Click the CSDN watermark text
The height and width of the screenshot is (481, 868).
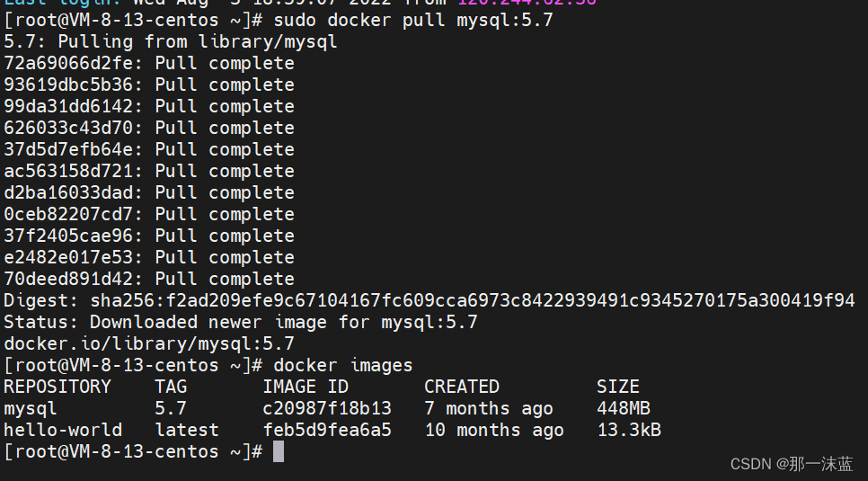coord(791,464)
